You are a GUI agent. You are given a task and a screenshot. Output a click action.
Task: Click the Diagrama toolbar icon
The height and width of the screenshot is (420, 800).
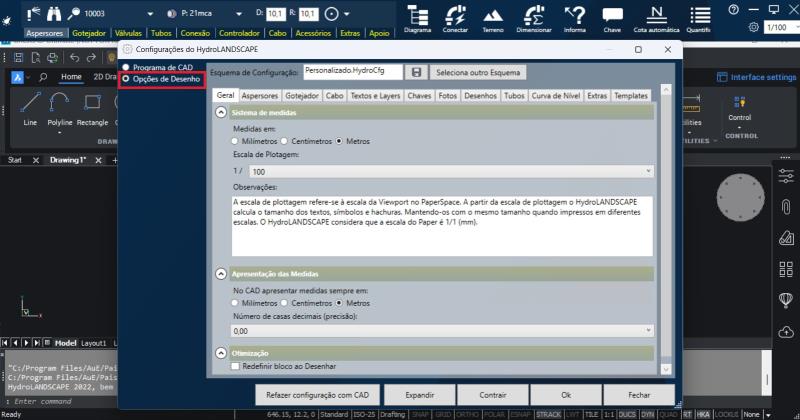click(x=418, y=15)
